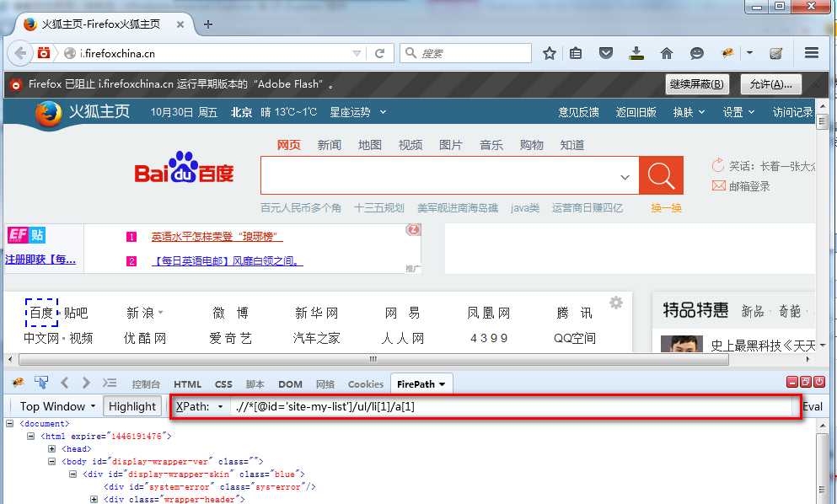
Task: Select the 新闻 search category tab
Action: (x=329, y=145)
